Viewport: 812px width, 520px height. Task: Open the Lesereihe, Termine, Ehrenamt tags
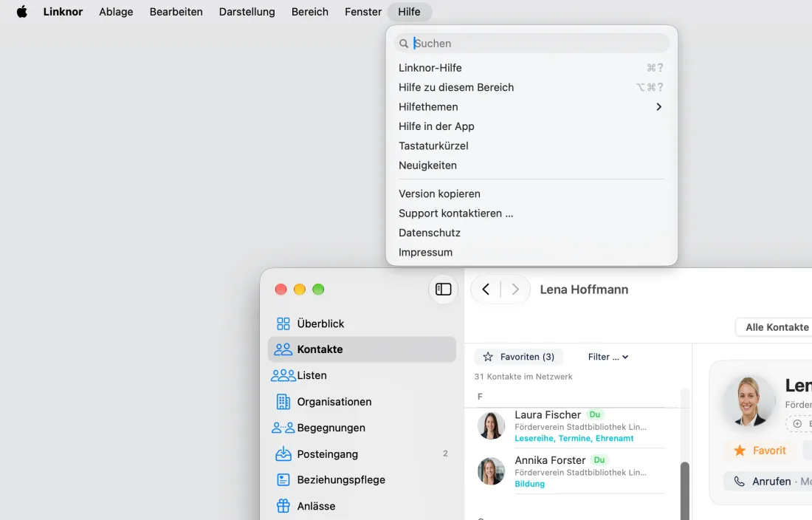(x=574, y=439)
